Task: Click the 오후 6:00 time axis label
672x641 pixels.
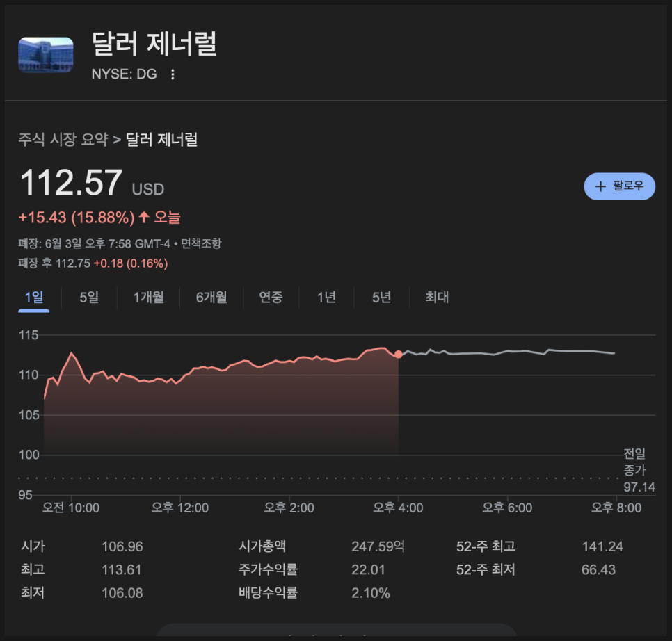Action: coord(507,508)
